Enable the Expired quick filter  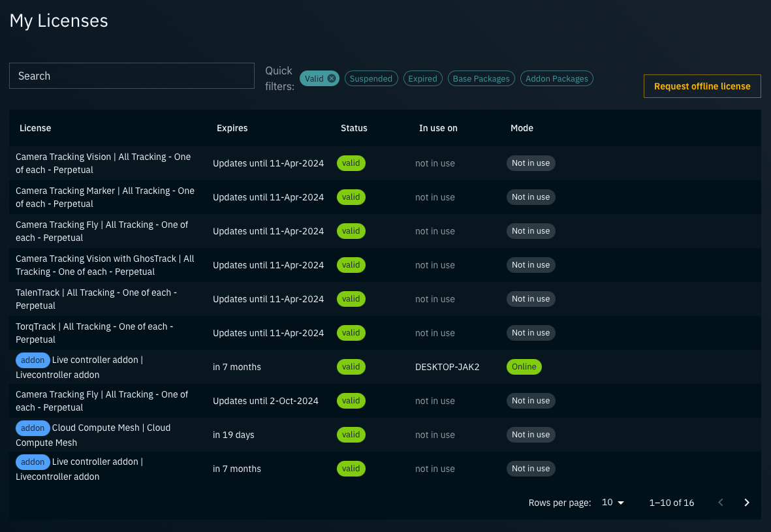coord(422,78)
